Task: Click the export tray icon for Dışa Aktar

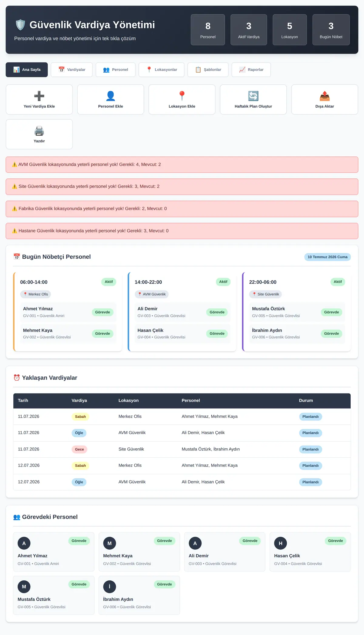Action: coord(325,96)
